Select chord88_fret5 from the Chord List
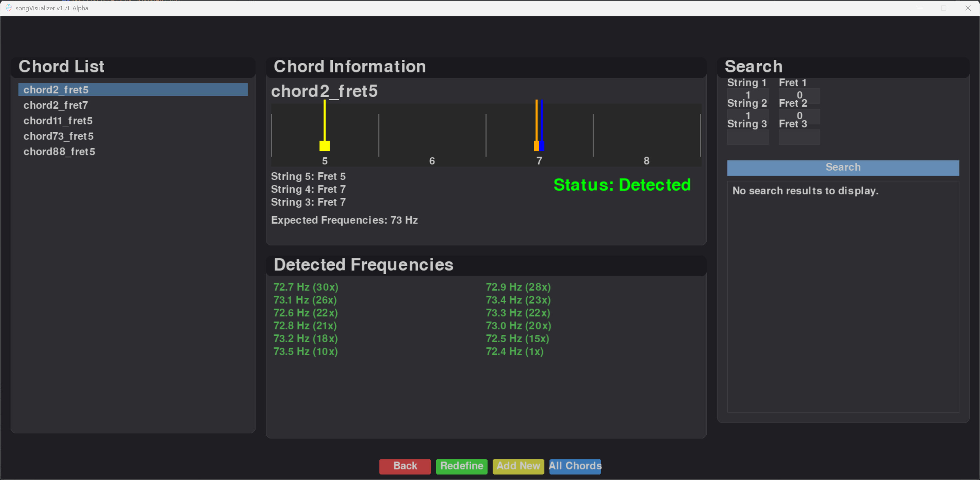Viewport: 980px width, 480px height. coord(59,151)
